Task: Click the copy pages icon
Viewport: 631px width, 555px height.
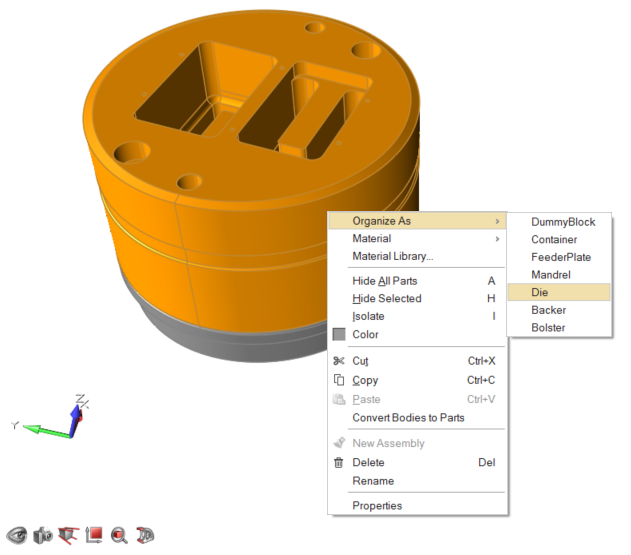Action: coord(339,380)
